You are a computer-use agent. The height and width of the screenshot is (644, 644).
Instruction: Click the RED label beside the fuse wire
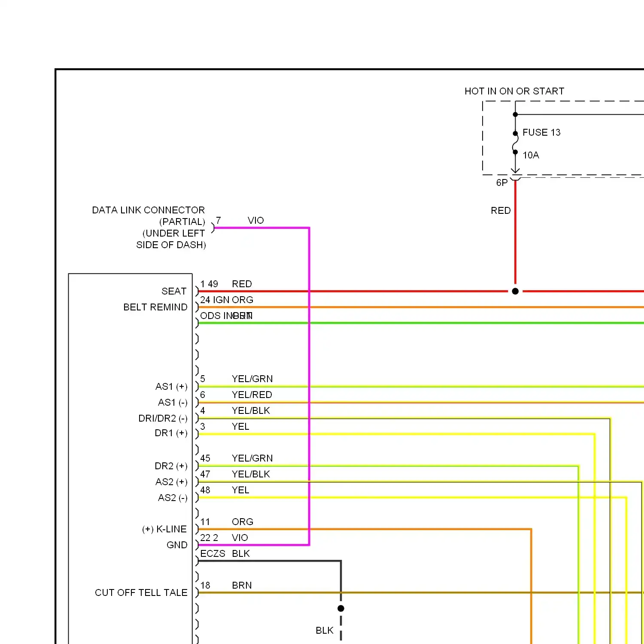(x=501, y=210)
